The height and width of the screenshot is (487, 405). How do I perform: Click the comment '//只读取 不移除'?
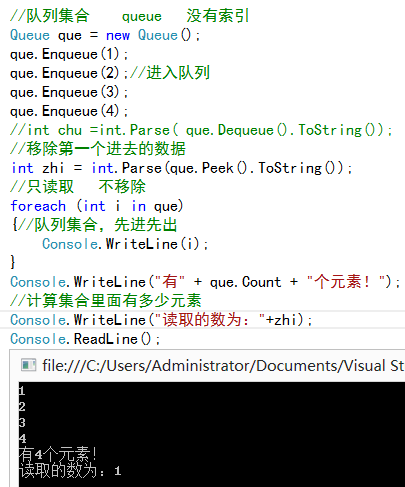pyautogui.click(x=78, y=187)
